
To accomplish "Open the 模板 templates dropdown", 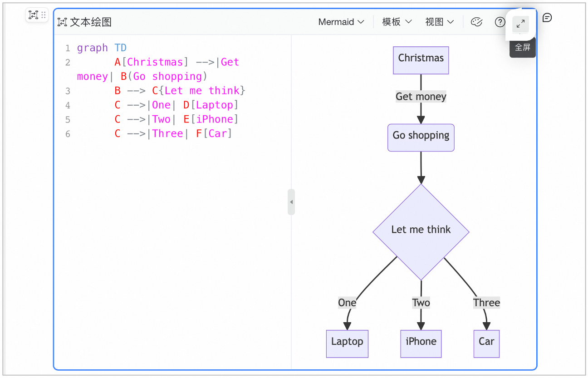I will (397, 22).
